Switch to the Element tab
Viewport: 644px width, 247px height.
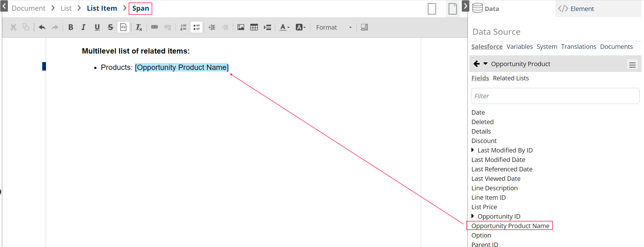(582, 9)
